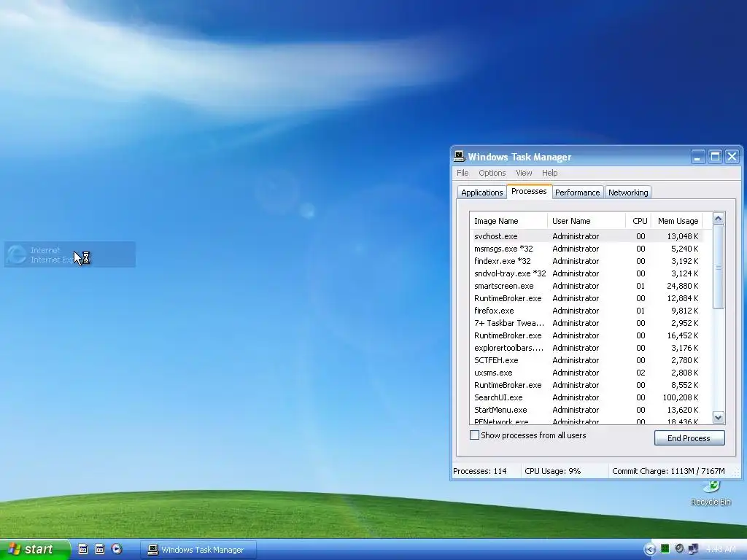Expand hidden tray icons with arrow button
The width and height of the screenshot is (747, 560).
click(x=649, y=550)
